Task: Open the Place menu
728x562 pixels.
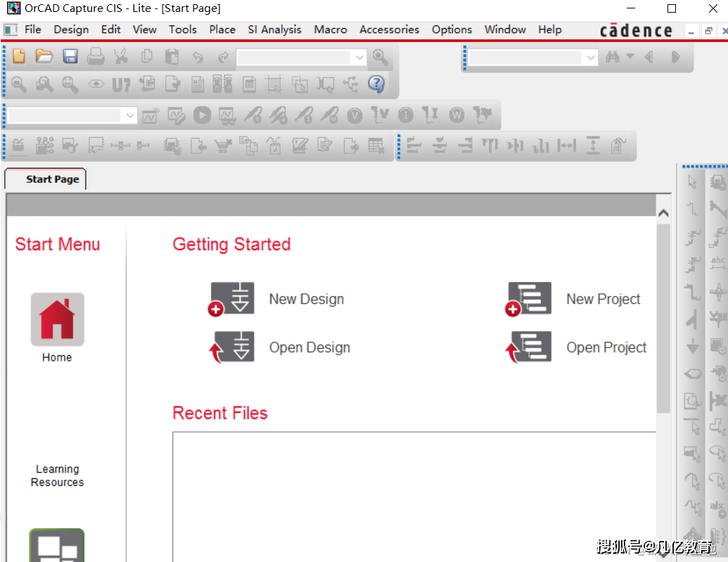Action: pyautogui.click(x=222, y=30)
